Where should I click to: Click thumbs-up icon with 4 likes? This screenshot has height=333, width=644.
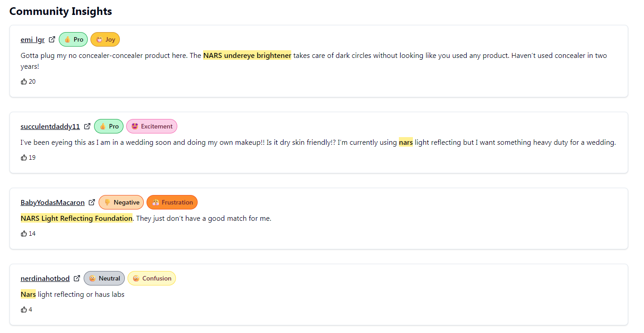click(x=24, y=309)
